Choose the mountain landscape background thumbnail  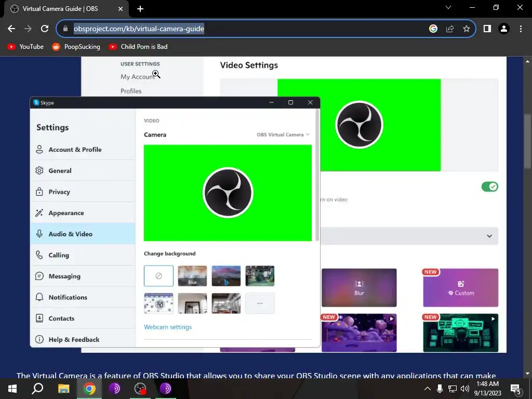point(226,276)
